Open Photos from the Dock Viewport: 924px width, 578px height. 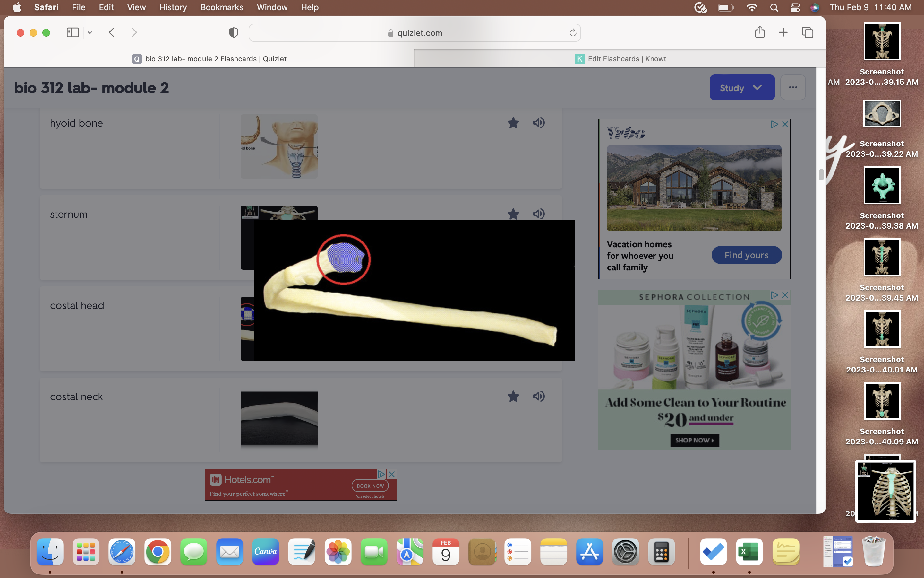click(x=338, y=552)
